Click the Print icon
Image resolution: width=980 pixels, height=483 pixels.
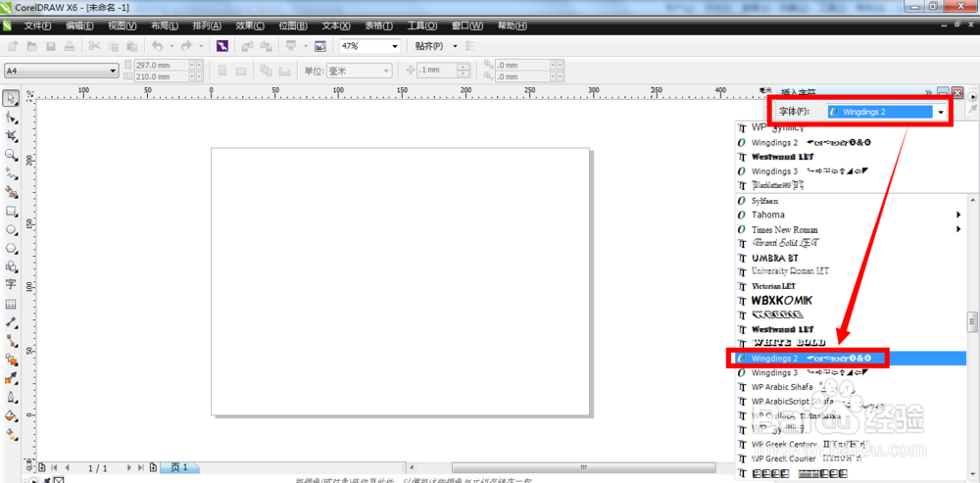click(70, 46)
